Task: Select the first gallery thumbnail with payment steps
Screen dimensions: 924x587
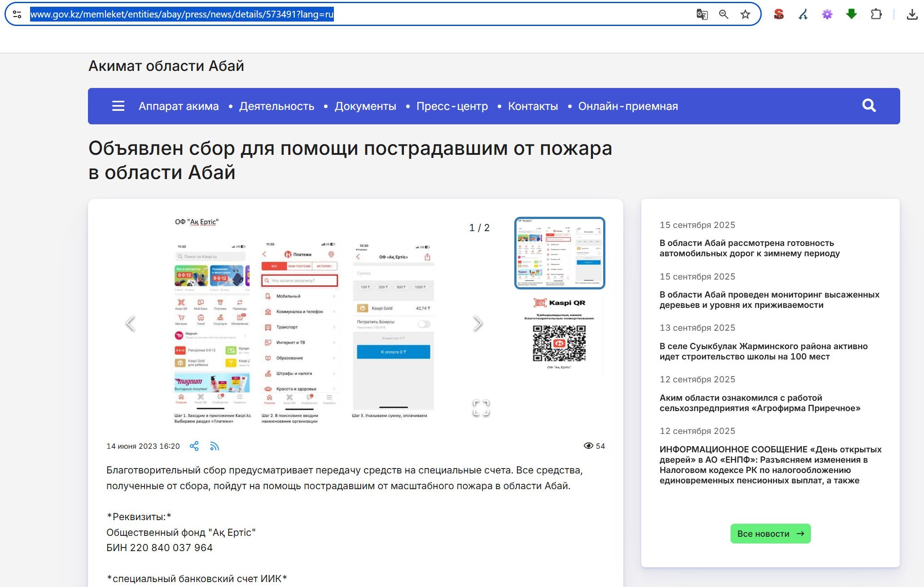Action: [559, 253]
